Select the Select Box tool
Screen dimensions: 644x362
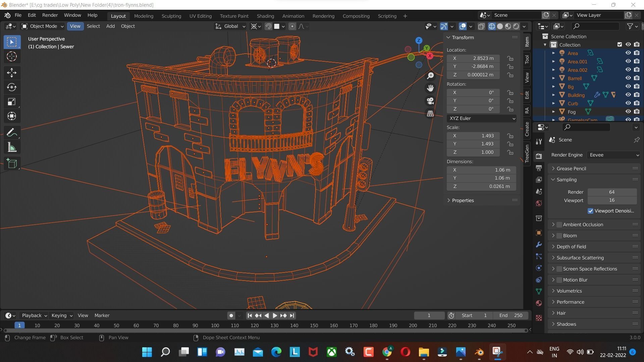(x=12, y=42)
